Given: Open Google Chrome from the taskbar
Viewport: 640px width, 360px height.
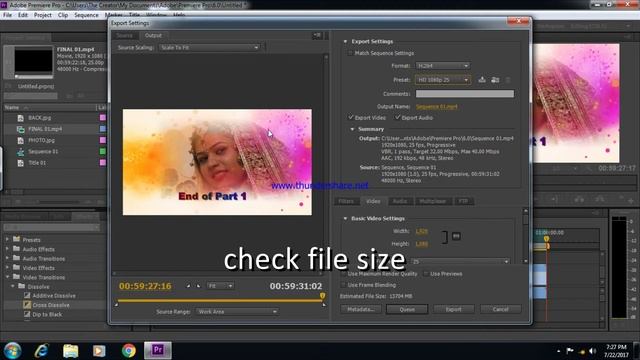Looking at the screenshot, I should (x=129, y=351).
